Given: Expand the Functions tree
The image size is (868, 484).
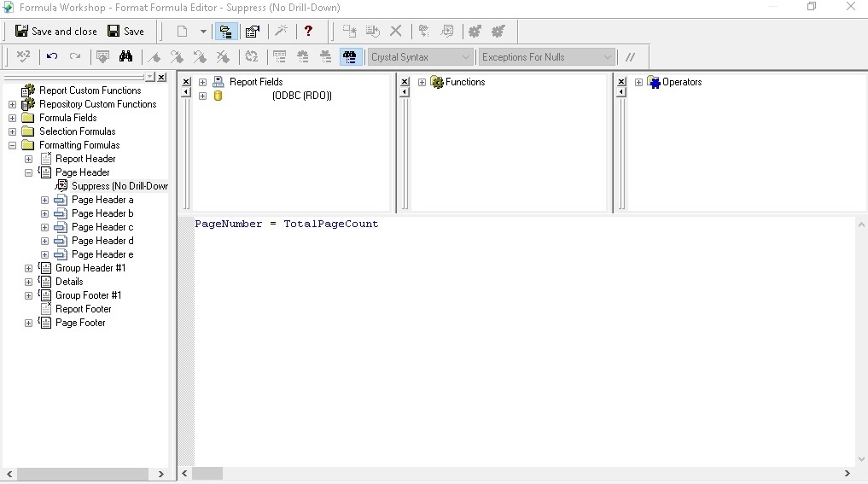Looking at the screenshot, I should tap(422, 82).
